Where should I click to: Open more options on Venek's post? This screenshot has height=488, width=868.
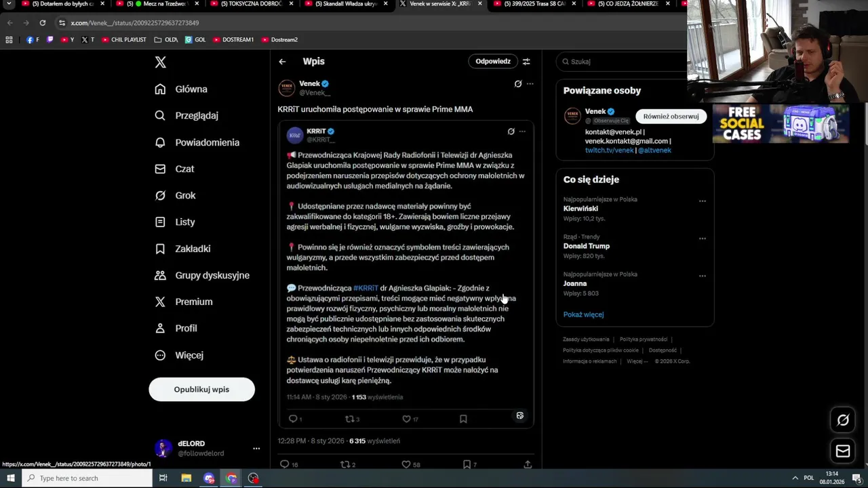pos(530,84)
